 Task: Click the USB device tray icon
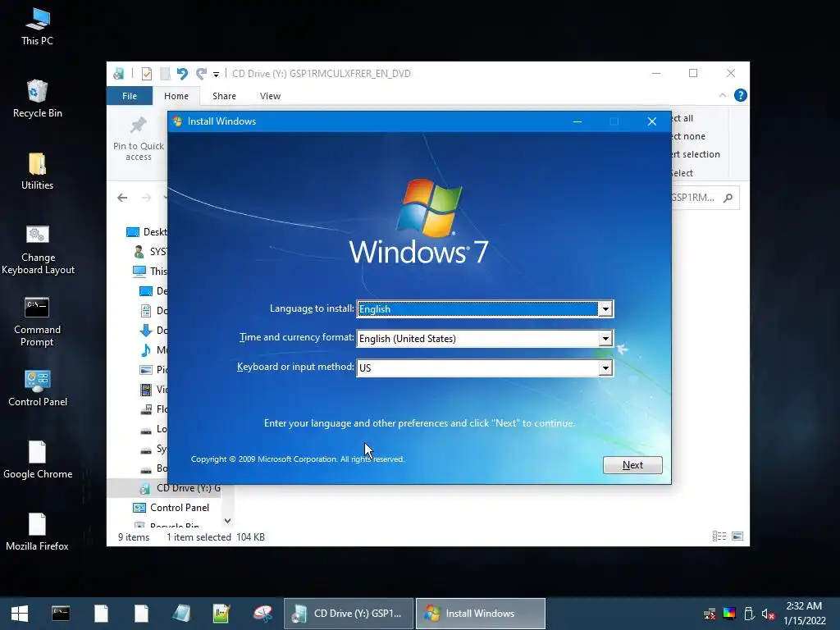pos(749,614)
